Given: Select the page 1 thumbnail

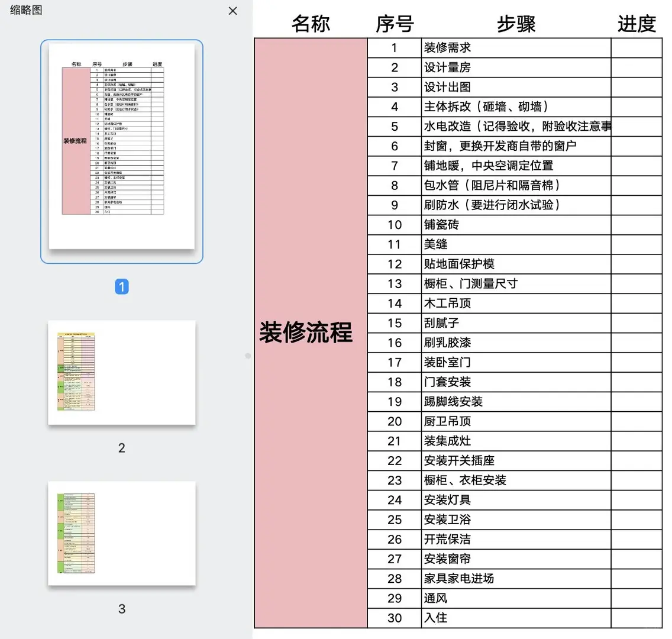Looking at the screenshot, I should (121, 150).
